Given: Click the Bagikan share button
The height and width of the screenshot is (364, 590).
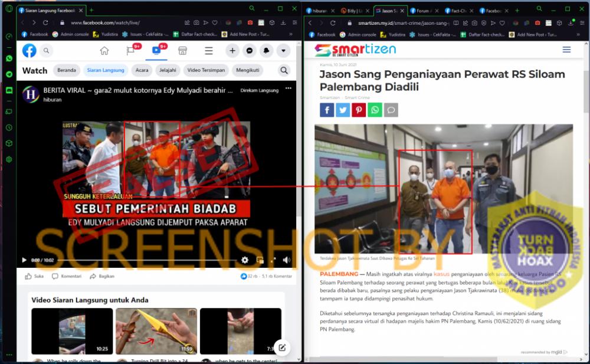Looking at the screenshot, I should click(x=102, y=276).
